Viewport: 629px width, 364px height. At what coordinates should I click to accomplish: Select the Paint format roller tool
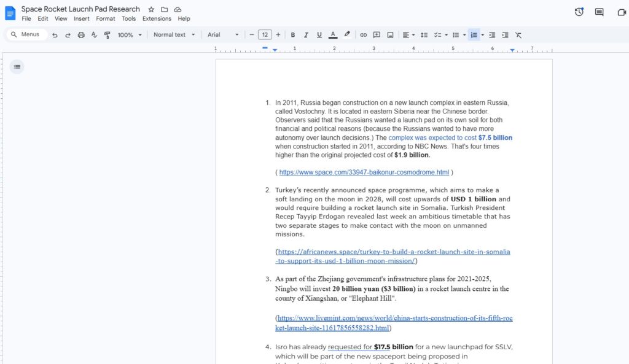(x=107, y=35)
